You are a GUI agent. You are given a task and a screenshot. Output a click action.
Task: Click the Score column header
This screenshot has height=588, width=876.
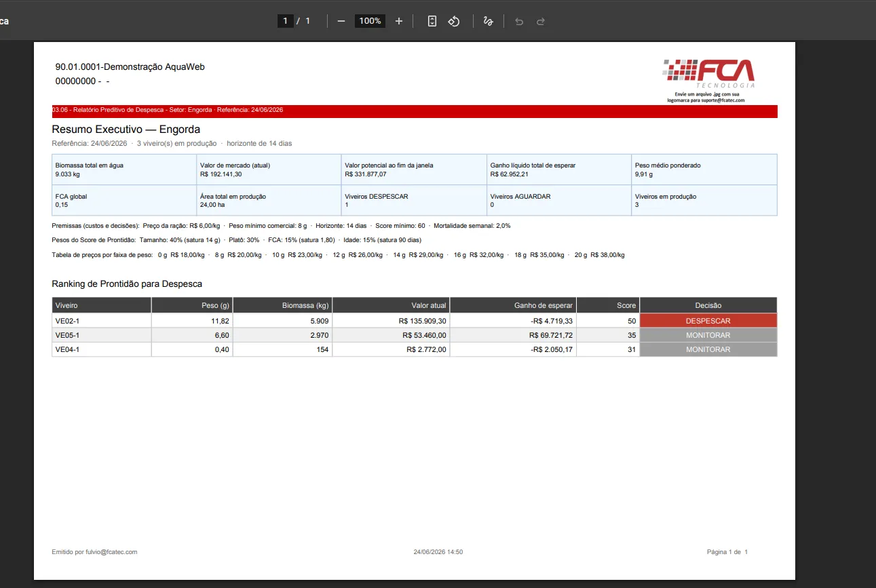(x=608, y=305)
